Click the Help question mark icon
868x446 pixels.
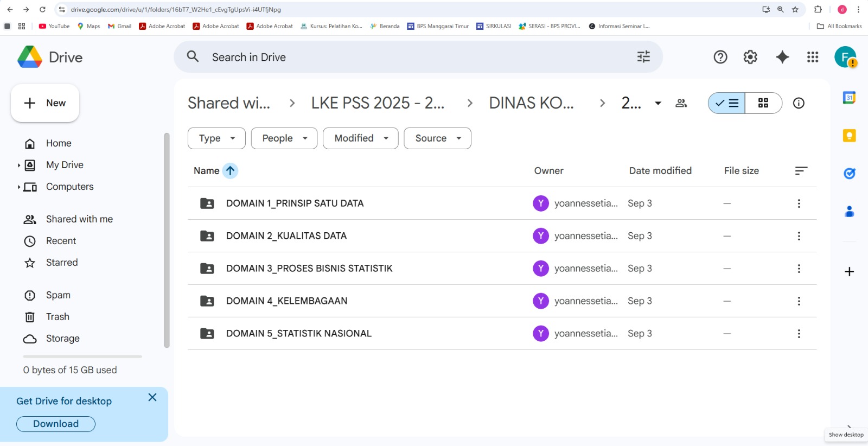click(x=720, y=57)
